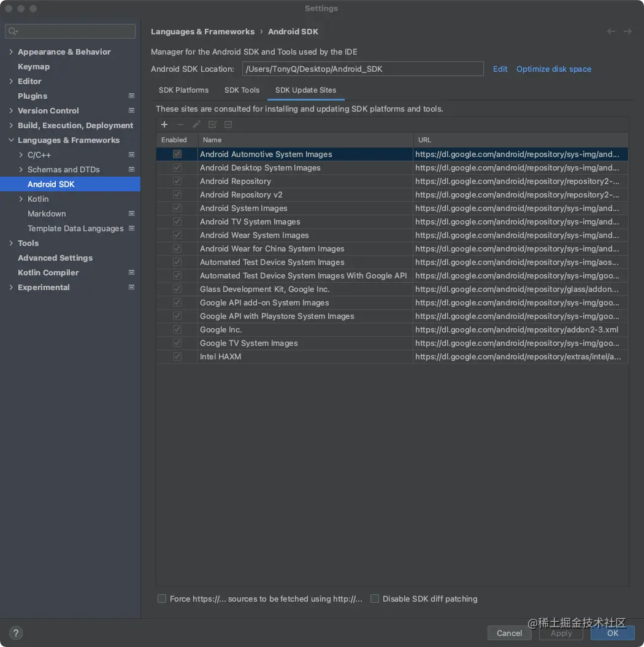Sort table by Enabled column header
This screenshot has height=647, width=644.
pos(177,140)
